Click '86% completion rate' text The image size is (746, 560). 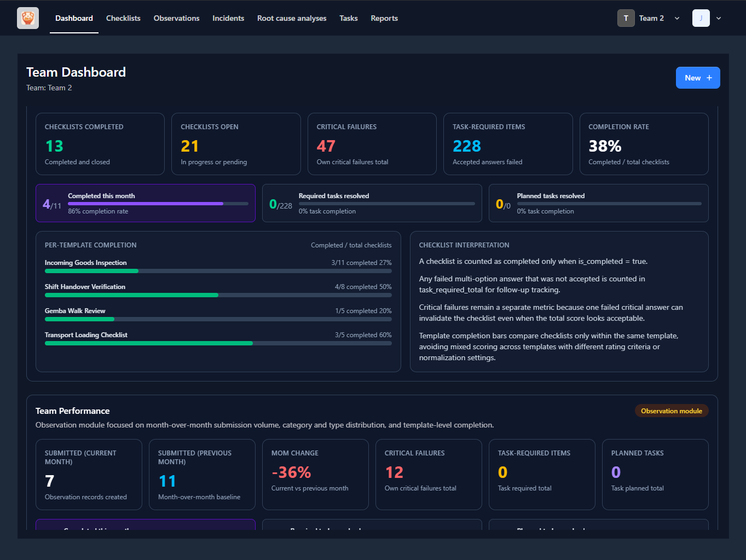[98, 211]
